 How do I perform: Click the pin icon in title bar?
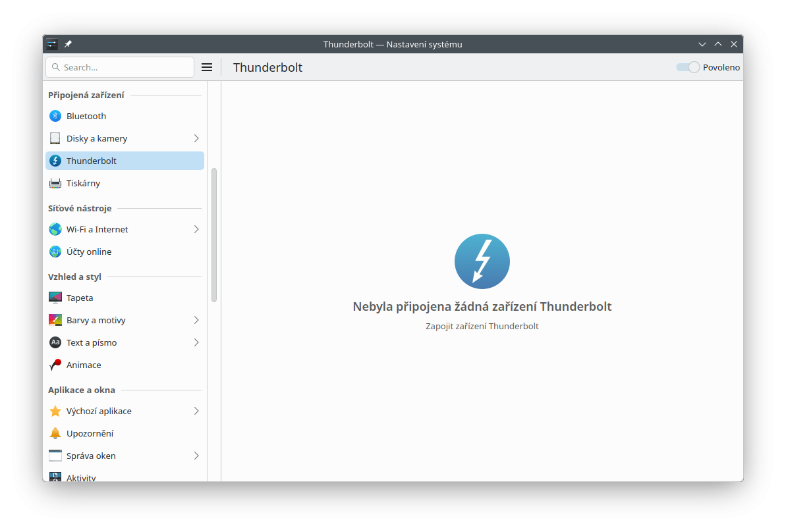pyautogui.click(x=68, y=44)
